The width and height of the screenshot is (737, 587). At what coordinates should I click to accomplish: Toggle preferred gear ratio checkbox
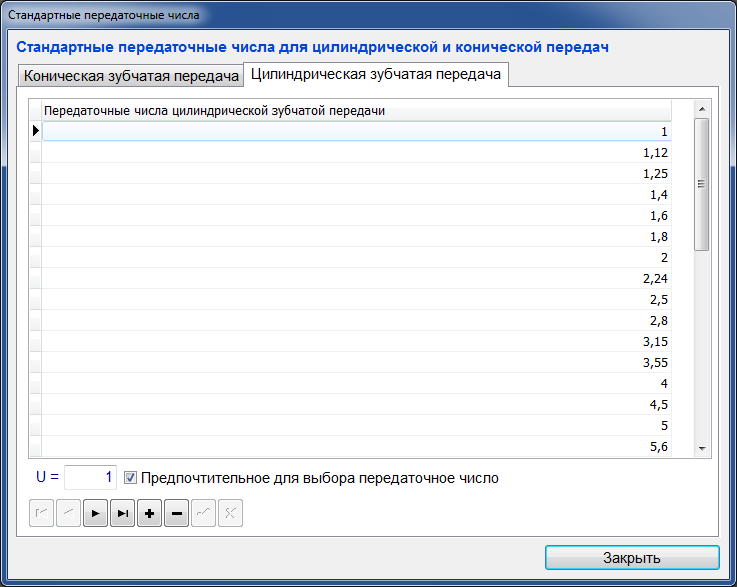coord(130,478)
